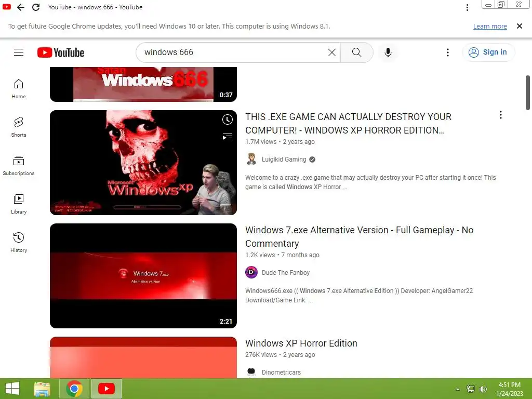The height and width of the screenshot is (399, 532).
Task: Reload the page with the refresh icon
Action: (36, 7)
